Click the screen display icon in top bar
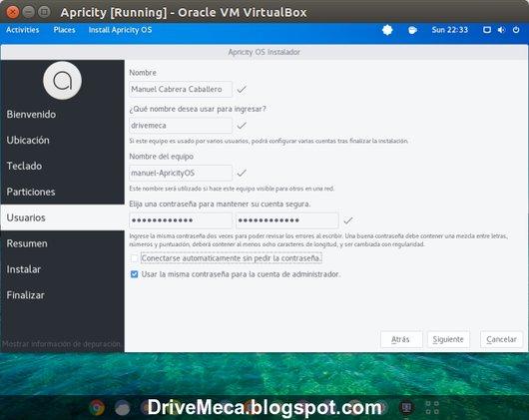The width and height of the screenshot is (529, 420). click(x=486, y=30)
